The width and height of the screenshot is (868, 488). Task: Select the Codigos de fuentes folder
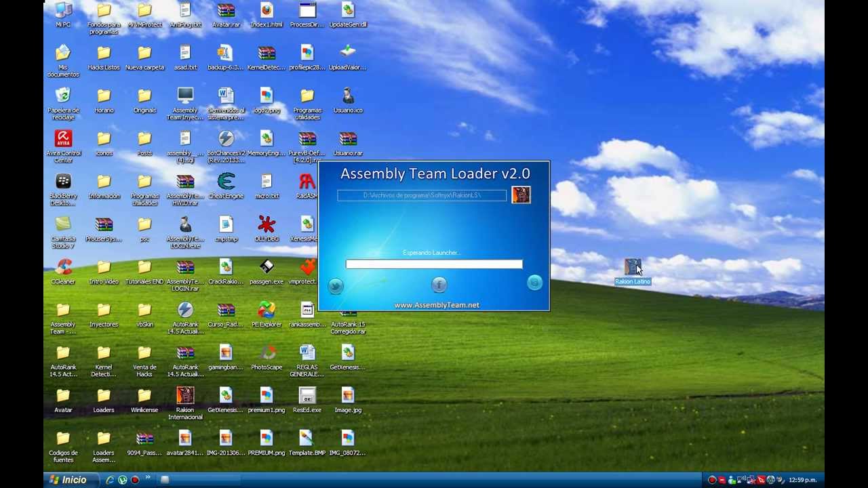point(63,445)
